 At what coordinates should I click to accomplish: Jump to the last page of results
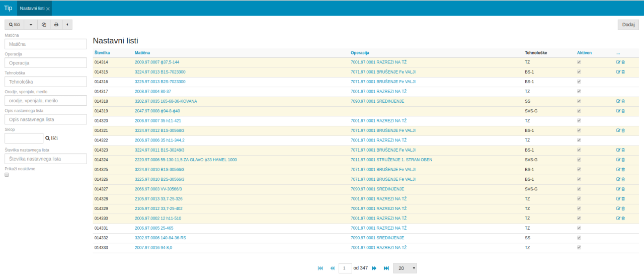(x=386, y=268)
